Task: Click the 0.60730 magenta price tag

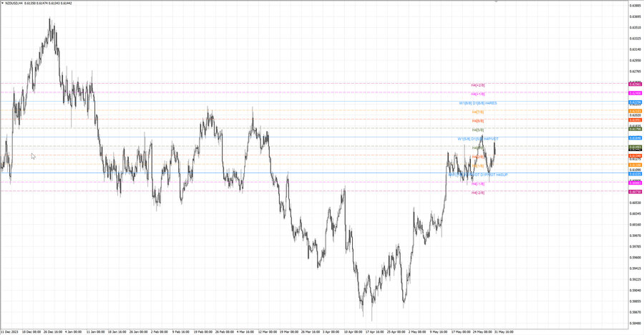Action: [x=635, y=192]
